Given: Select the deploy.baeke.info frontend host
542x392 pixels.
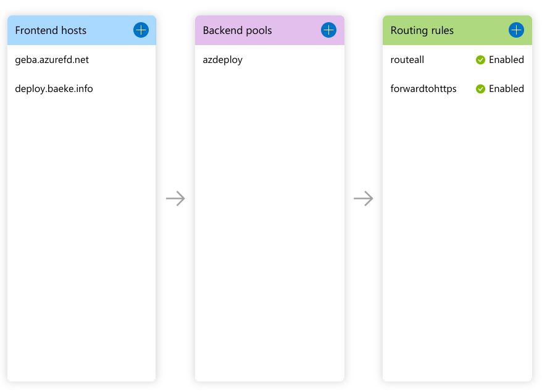Looking at the screenshot, I should point(54,89).
